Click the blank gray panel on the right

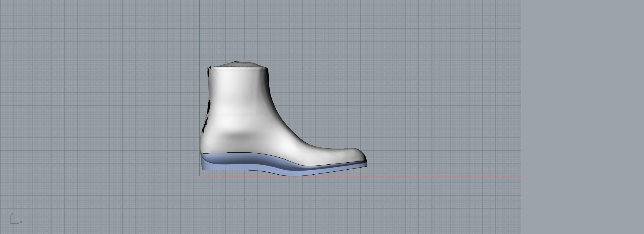pyautogui.click(x=583, y=117)
